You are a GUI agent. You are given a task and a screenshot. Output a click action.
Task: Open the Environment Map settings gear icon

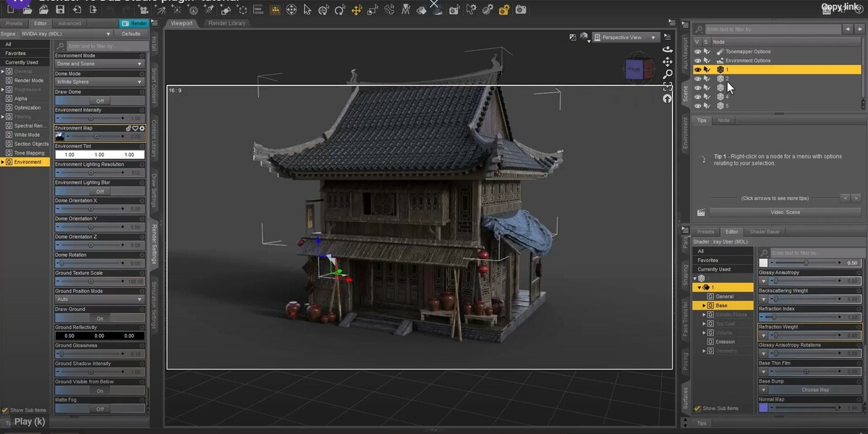pos(141,128)
